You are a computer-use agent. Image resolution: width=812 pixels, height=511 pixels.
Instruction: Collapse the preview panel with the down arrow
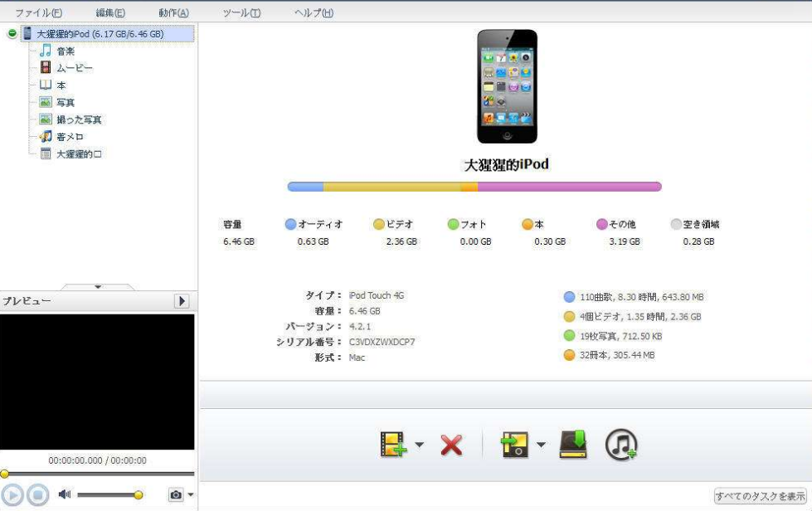coord(98,286)
